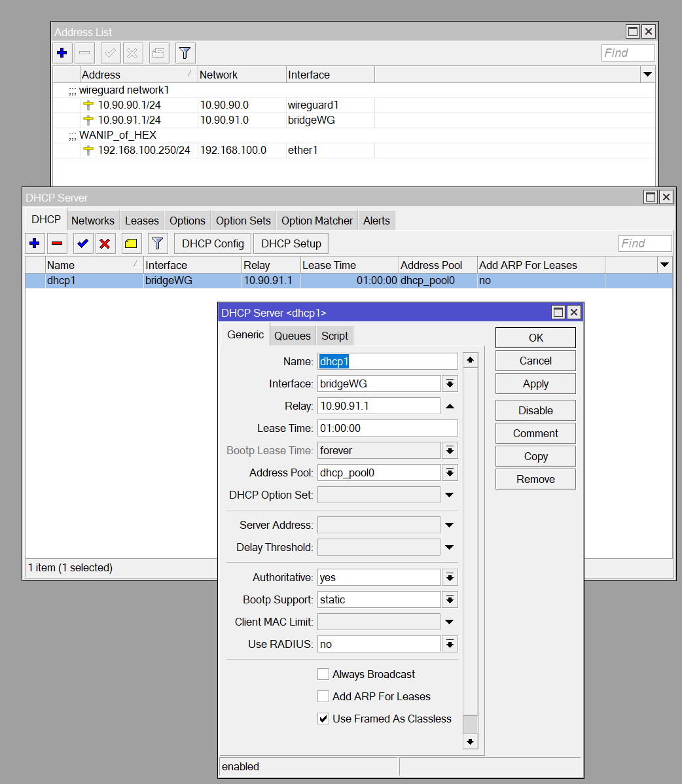Maximize the DHCP Server <dhcp1> dialog

tap(558, 313)
